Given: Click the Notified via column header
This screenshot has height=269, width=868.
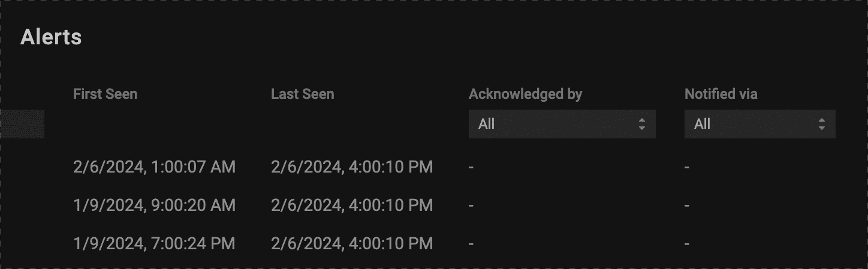Looking at the screenshot, I should tap(721, 94).
